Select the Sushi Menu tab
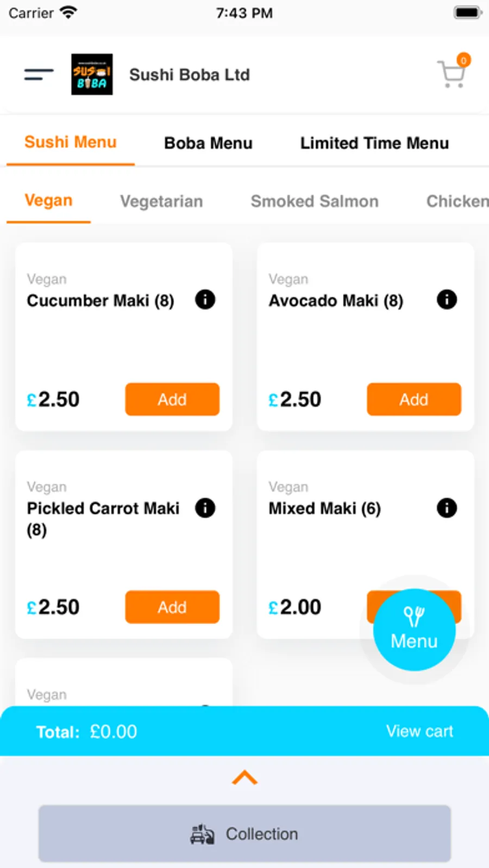This screenshot has height=868, width=489. click(x=71, y=142)
